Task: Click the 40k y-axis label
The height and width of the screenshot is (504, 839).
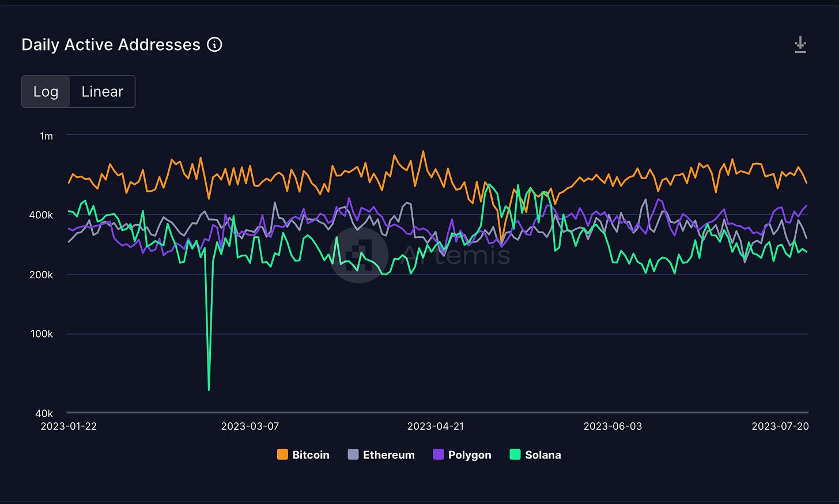Action: (x=44, y=414)
